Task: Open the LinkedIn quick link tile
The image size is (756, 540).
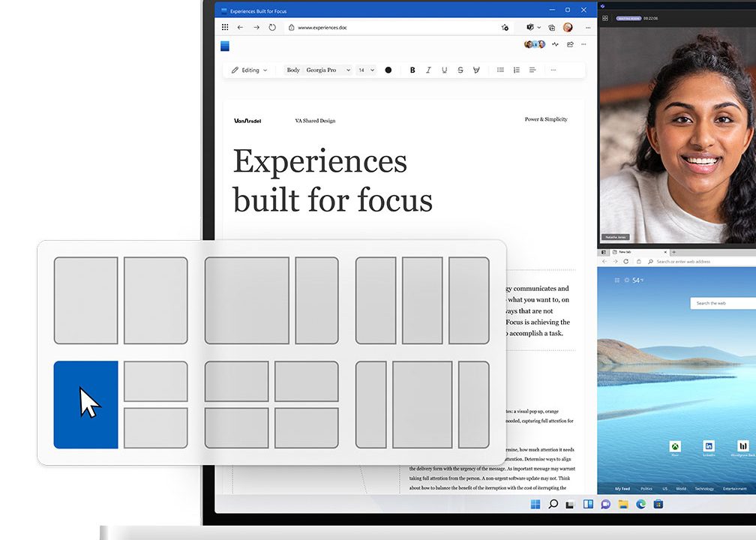Action: pyautogui.click(x=708, y=448)
